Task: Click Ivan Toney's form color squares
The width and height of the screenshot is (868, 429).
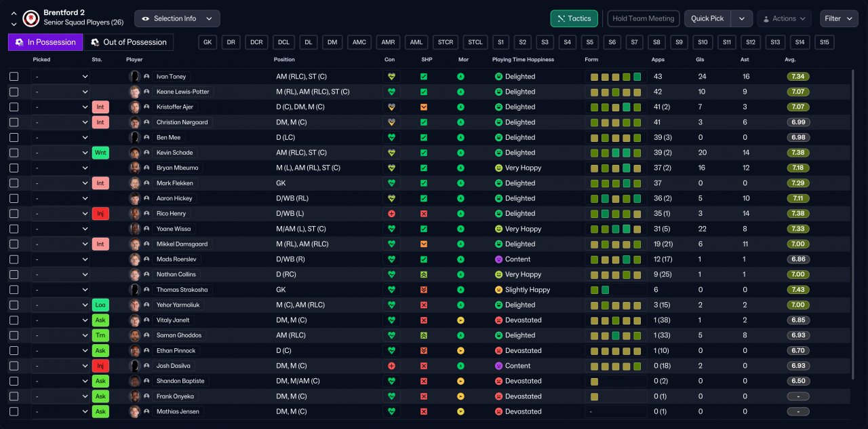Action: [616, 77]
